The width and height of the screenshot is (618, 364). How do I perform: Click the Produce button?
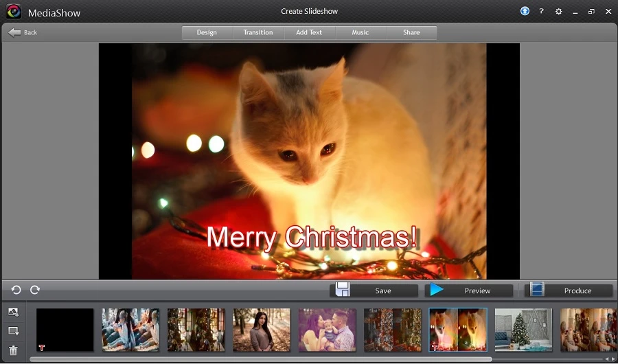pos(569,291)
